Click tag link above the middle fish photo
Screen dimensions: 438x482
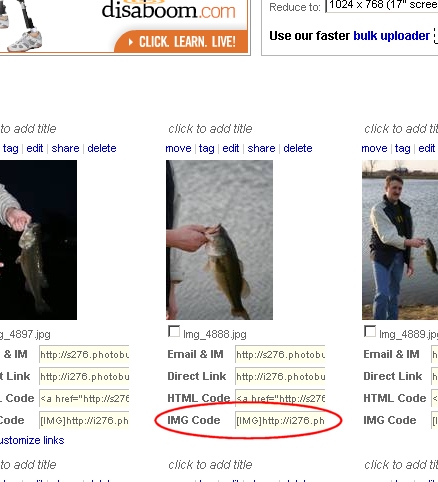pyautogui.click(x=206, y=148)
